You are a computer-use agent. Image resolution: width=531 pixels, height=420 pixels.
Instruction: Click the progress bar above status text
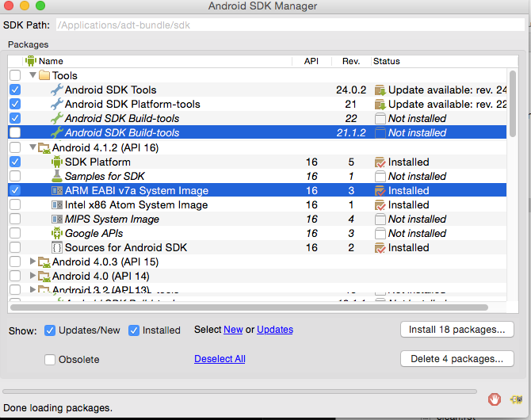click(240, 391)
